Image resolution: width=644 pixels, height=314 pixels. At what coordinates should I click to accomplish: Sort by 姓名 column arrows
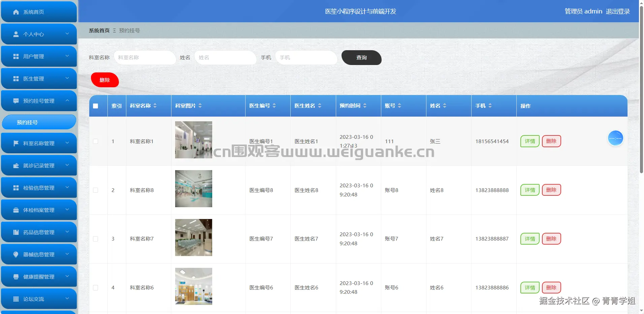(x=445, y=105)
